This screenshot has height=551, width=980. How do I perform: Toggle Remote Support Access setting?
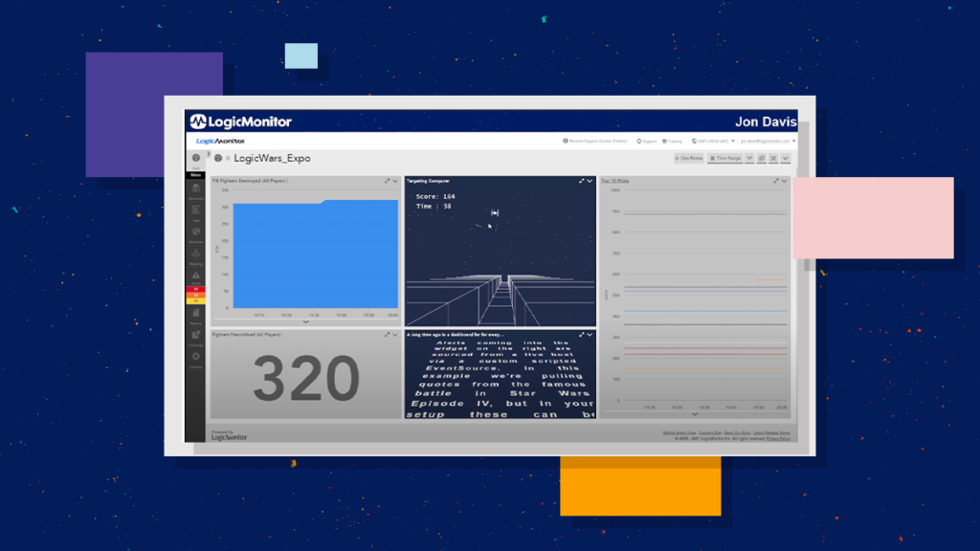click(597, 141)
